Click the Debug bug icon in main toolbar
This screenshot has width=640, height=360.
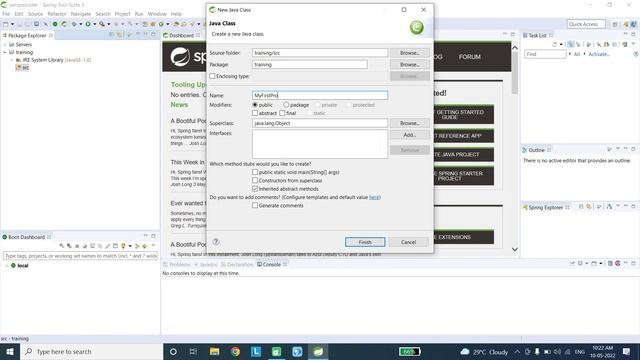[74, 24]
